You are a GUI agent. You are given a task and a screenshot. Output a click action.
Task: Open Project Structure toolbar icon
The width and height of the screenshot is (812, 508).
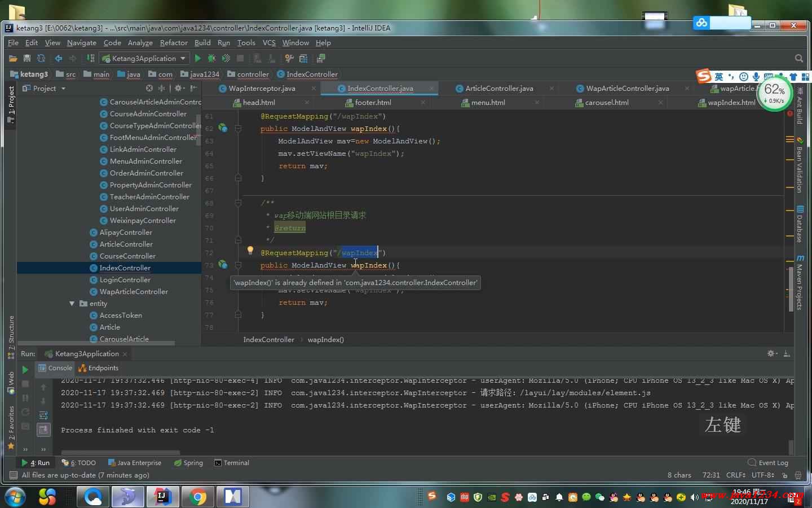click(304, 58)
